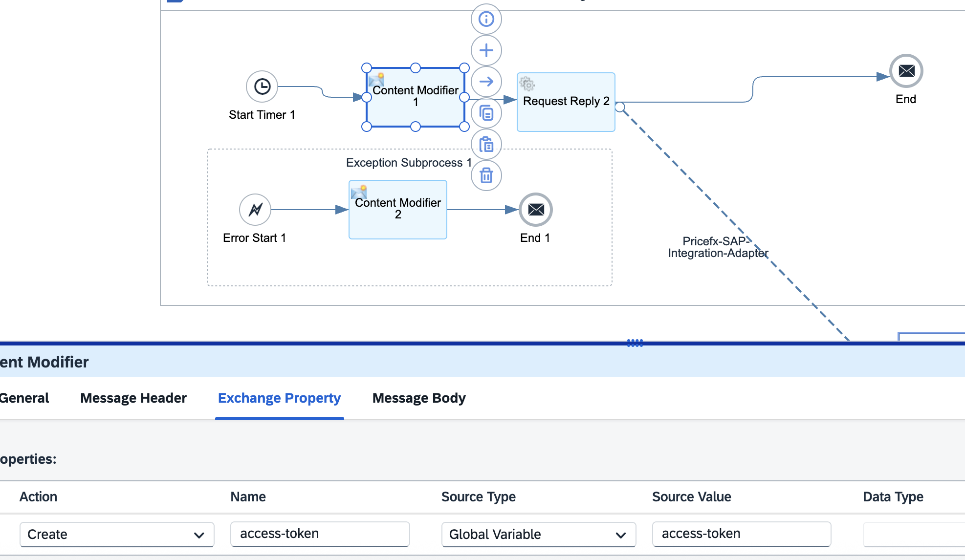Click the trash delete icon
965x560 pixels.
tap(486, 175)
